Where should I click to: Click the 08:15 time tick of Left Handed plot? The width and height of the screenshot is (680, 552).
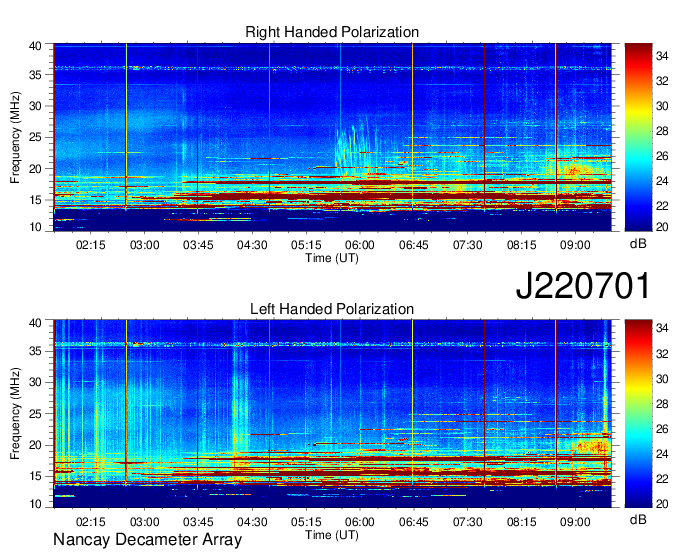[x=522, y=522]
